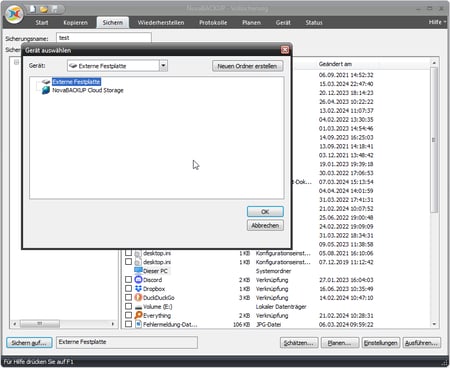Go to the Planen tab

point(251,22)
